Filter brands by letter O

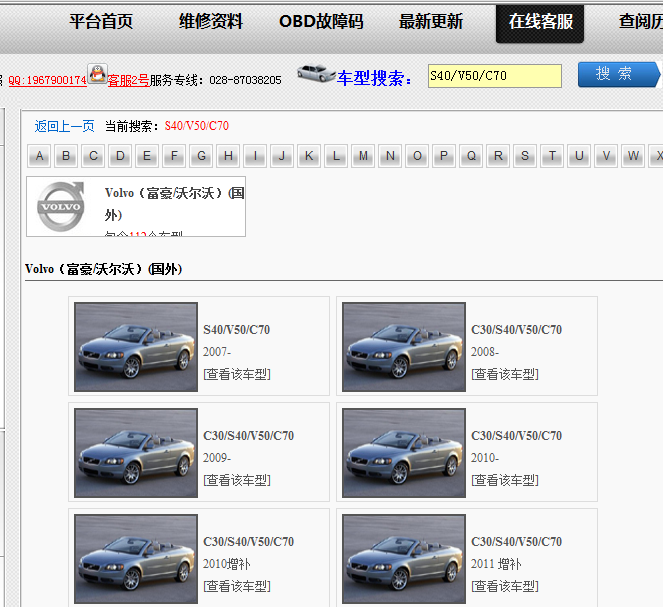pyautogui.click(x=417, y=156)
